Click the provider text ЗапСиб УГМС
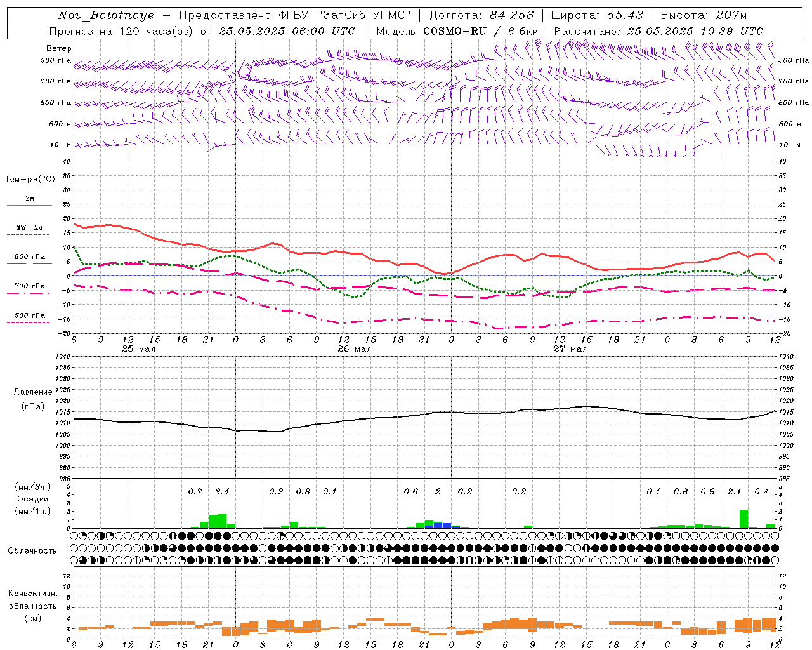Image resolution: width=812 pixels, height=650 pixels. coord(364,15)
